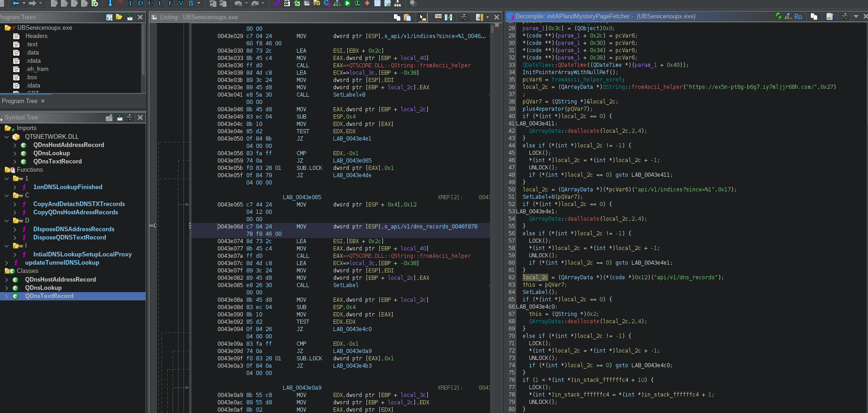868x413 pixels.
Task: Re-decompile using the green refresh icon
Action: click(778, 16)
